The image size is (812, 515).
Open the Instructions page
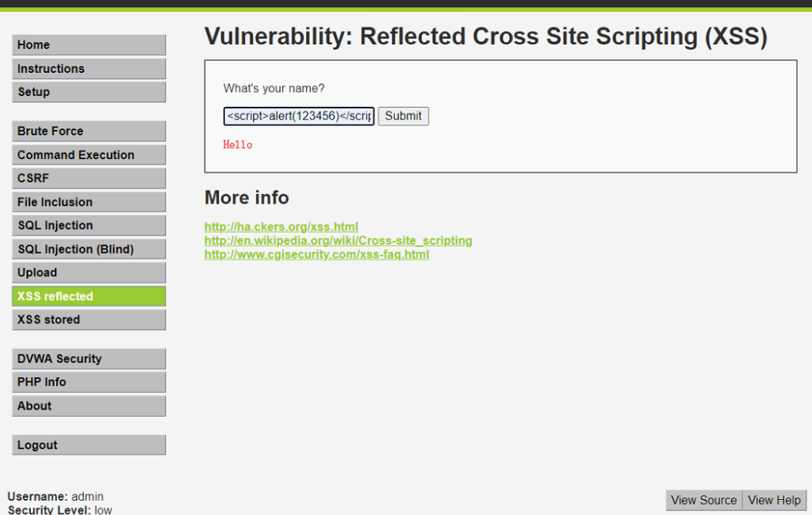point(88,68)
